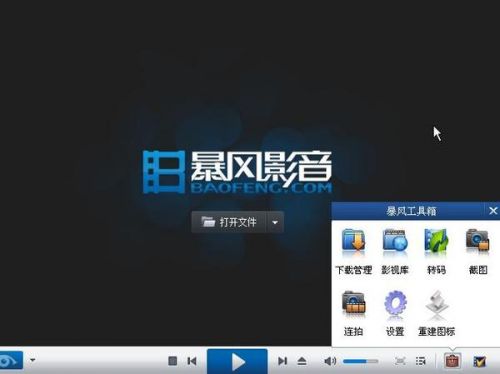This screenshot has width=500, height=374.
Task: Click the checkmark icon at bottom right
Action: [480, 361]
